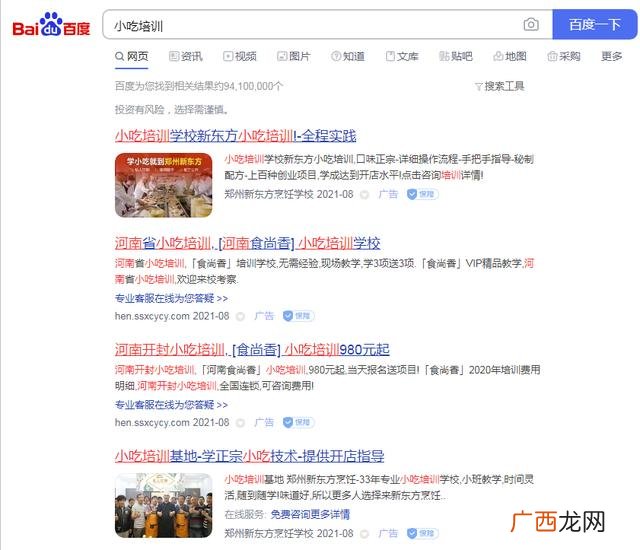The height and width of the screenshot is (550, 640).
Task: Click 保障 badge on first result
Action: (x=422, y=194)
